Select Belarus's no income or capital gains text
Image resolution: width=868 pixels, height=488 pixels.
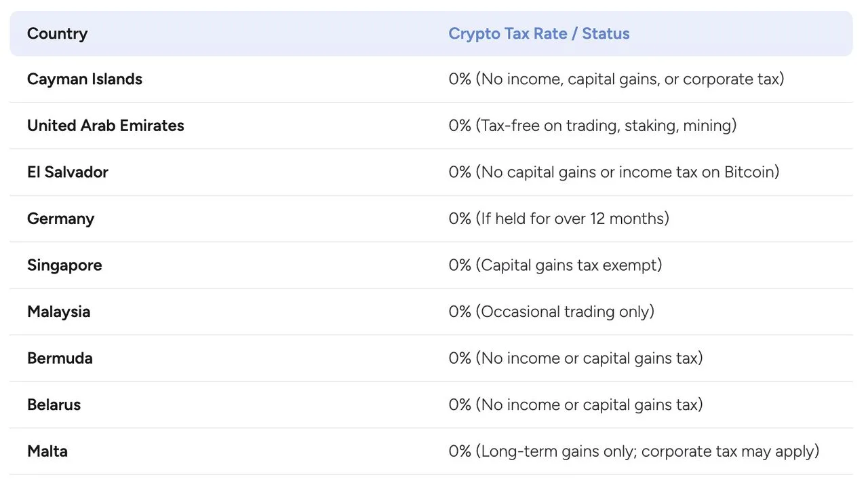575,405
